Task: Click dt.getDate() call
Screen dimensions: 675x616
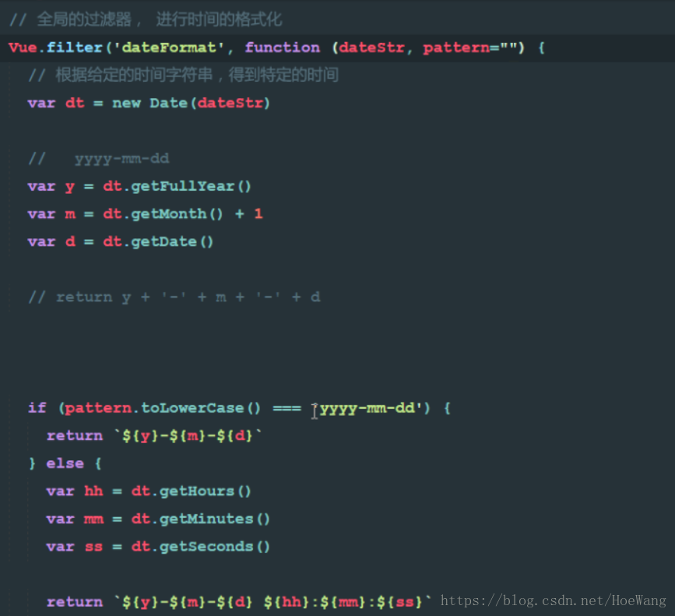Action: (x=158, y=241)
